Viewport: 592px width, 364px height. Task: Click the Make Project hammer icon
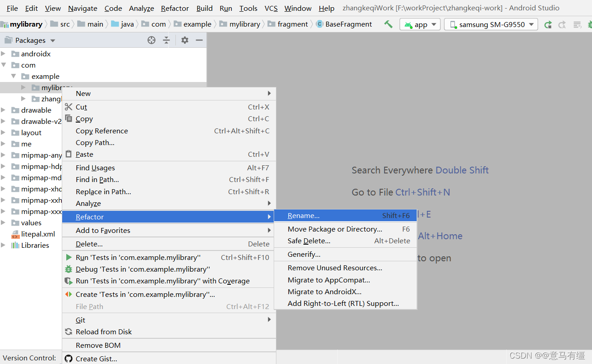tap(388, 24)
